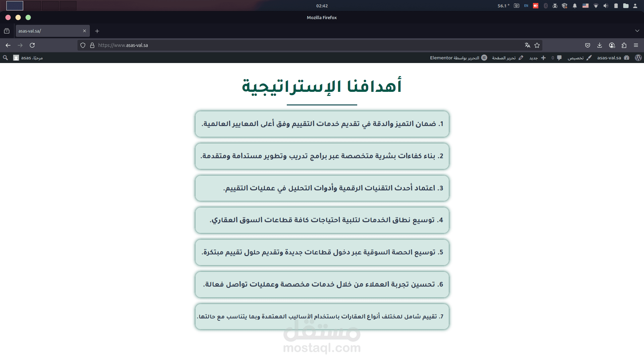644x362 pixels.
Task: Click objective 5 توسيع الحصة السوقية card
Action: point(322,252)
